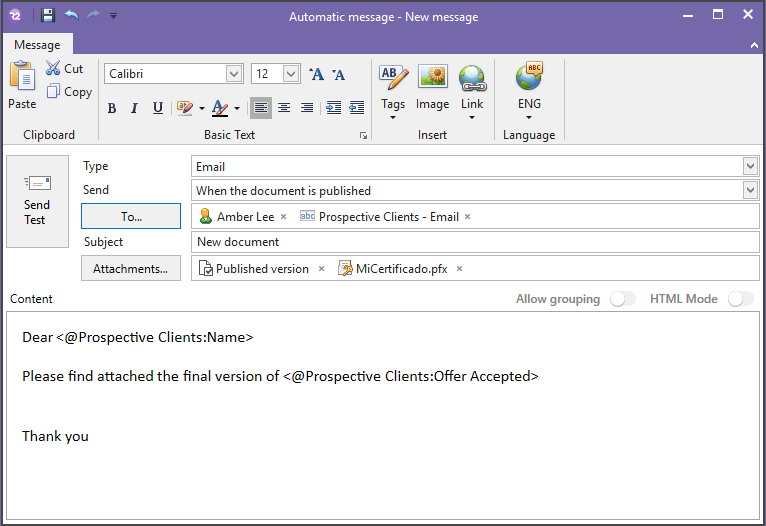Remove Amber Lee recipient
The width and height of the screenshot is (766, 526).
(x=283, y=216)
